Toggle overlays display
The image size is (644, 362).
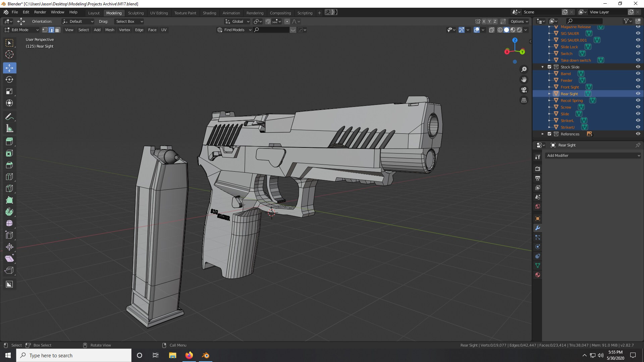tap(477, 30)
